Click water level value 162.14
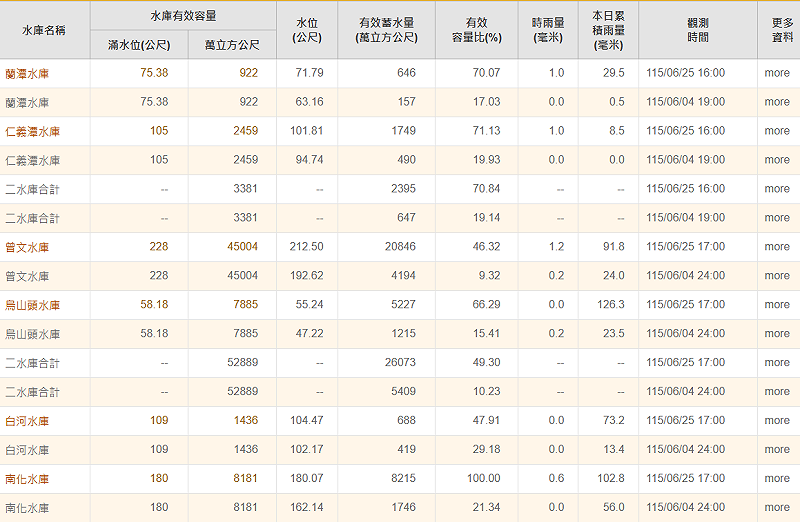800x522 pixels. [307, 508]
